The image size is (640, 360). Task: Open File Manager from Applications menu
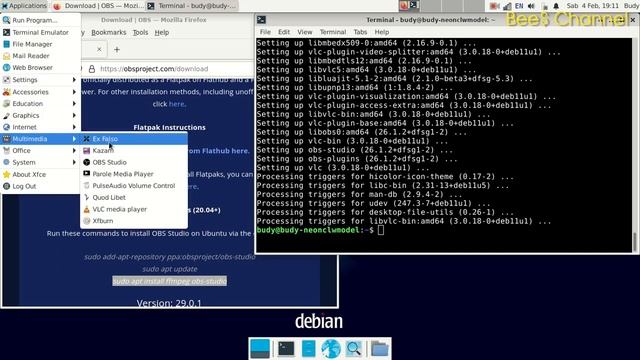40,44
